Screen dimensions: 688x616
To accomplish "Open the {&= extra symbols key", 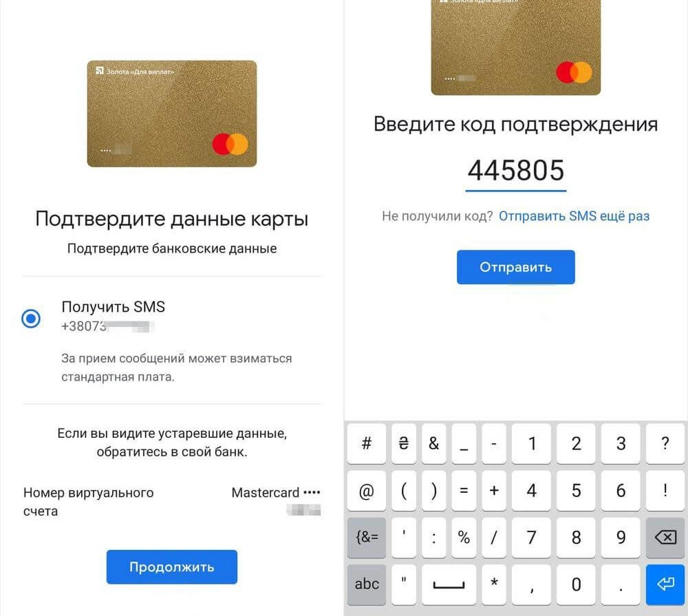I will 367,538.
